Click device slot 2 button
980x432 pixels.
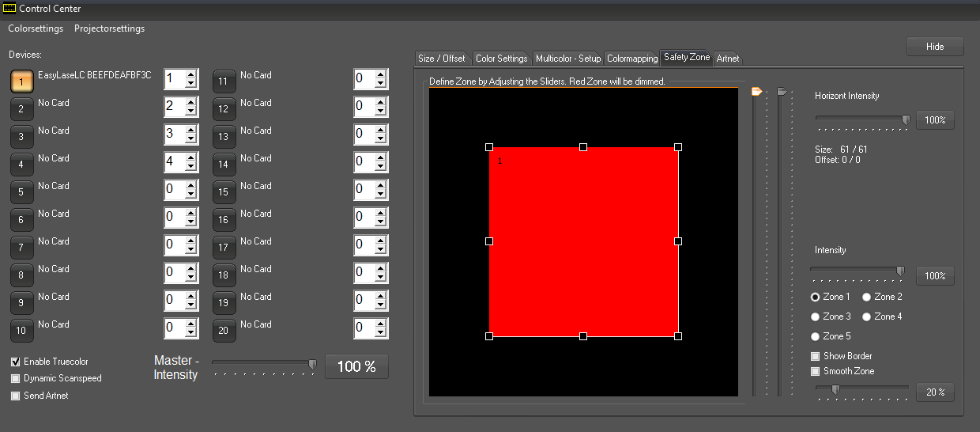pos(21,108)
